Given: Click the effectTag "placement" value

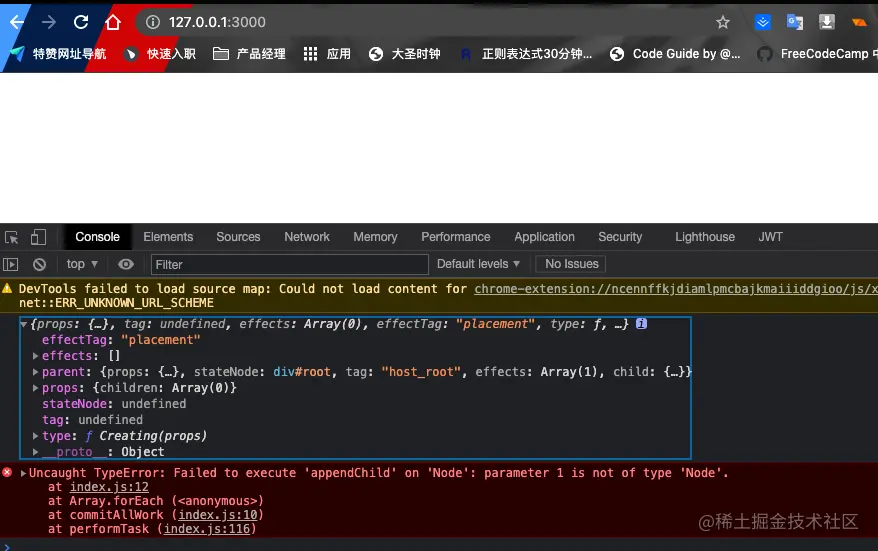Looking at the screenshot, I should click(x=161, y=340).
